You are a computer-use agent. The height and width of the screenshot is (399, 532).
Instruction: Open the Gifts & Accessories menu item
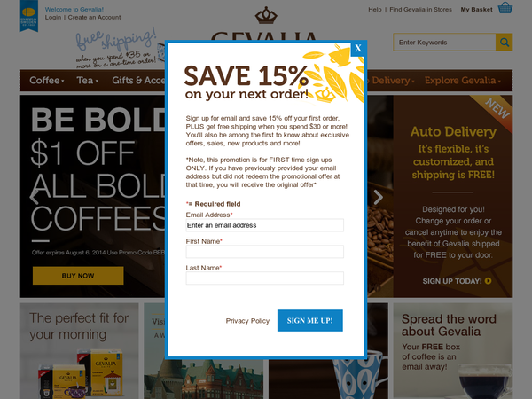tap(138, 81)
